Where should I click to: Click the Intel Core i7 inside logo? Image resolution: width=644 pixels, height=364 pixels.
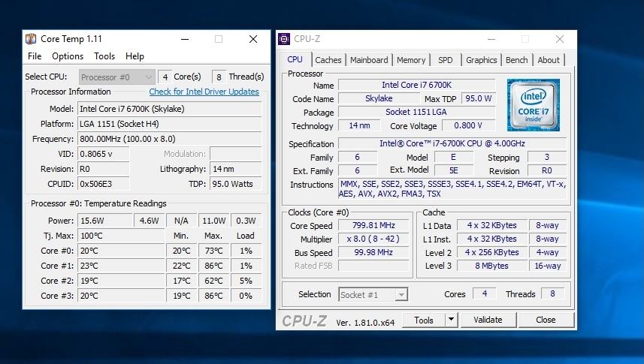(533, 105)
